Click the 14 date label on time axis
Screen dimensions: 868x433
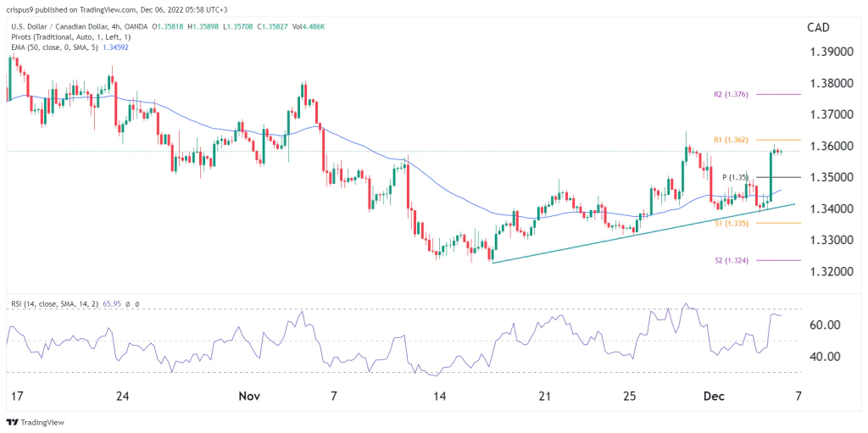click(439, 397)
